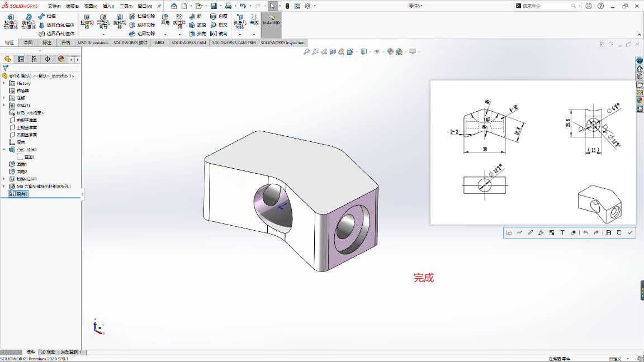Open the 视图 View menu

pyautogui.click(x=91, y=6)
